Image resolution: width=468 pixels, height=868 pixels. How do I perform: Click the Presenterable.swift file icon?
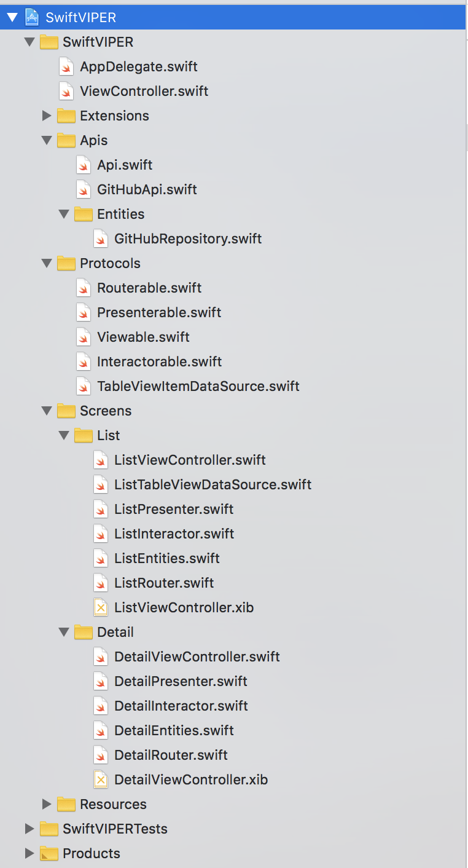tap(84, 312)
